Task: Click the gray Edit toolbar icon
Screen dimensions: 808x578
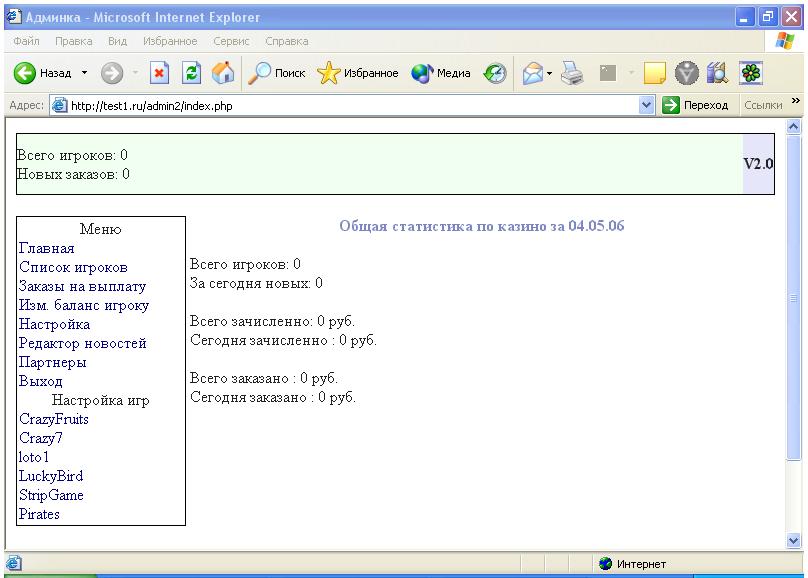Action: pyautogui.click(x=608, y=73)
